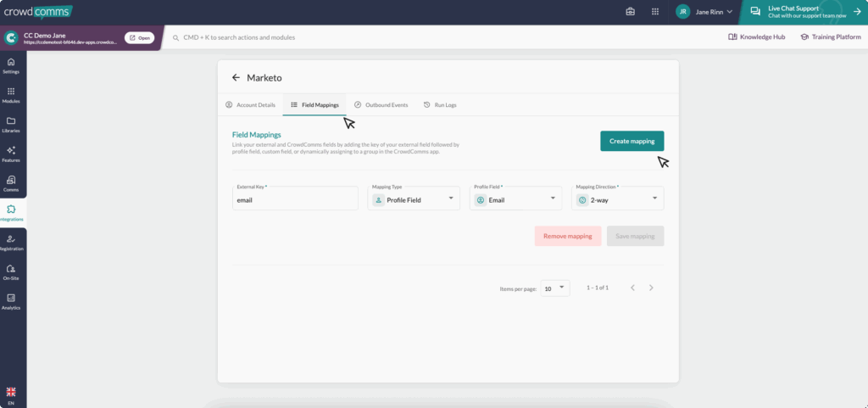Open the Features sidebar icon
868x408 pixels.
point(11,154)
